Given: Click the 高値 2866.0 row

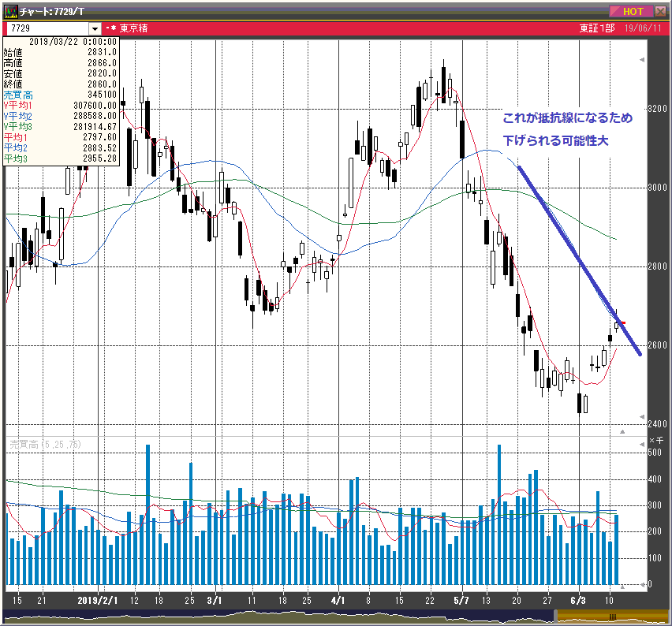Looking at the screenshot, I should pos(61,63).
